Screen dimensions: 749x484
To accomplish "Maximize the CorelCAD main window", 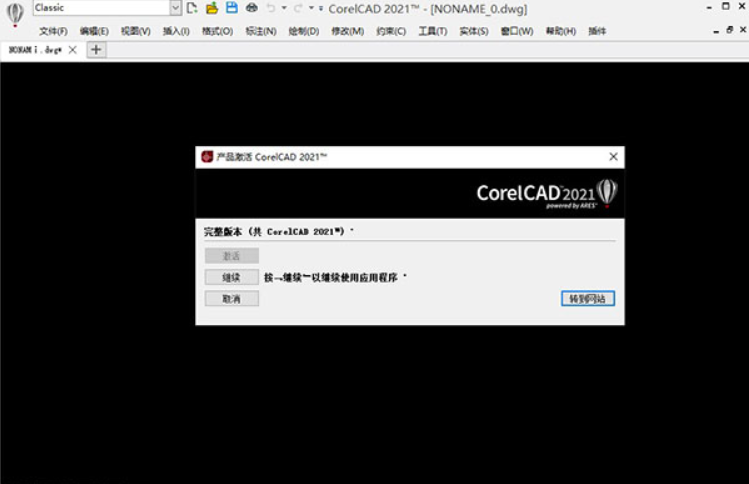I will pos(726,6).
